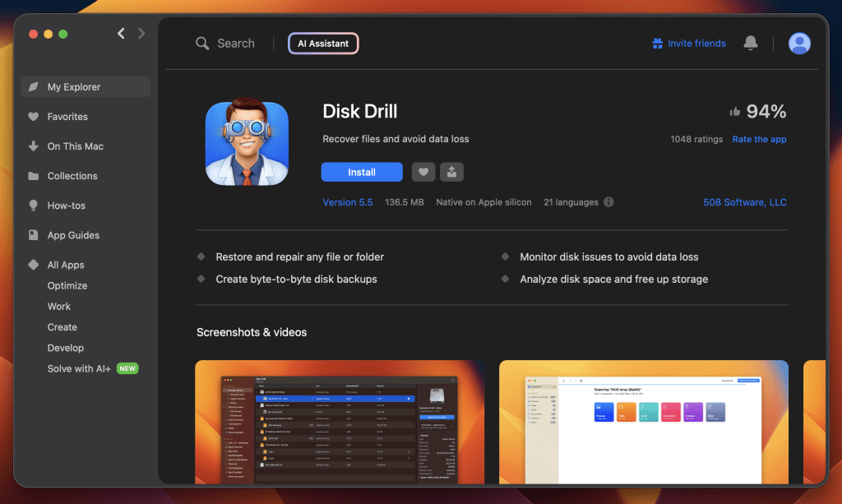842x504 pixels.
Task: Click the Screenshots & videos heading
Action: 252,332
